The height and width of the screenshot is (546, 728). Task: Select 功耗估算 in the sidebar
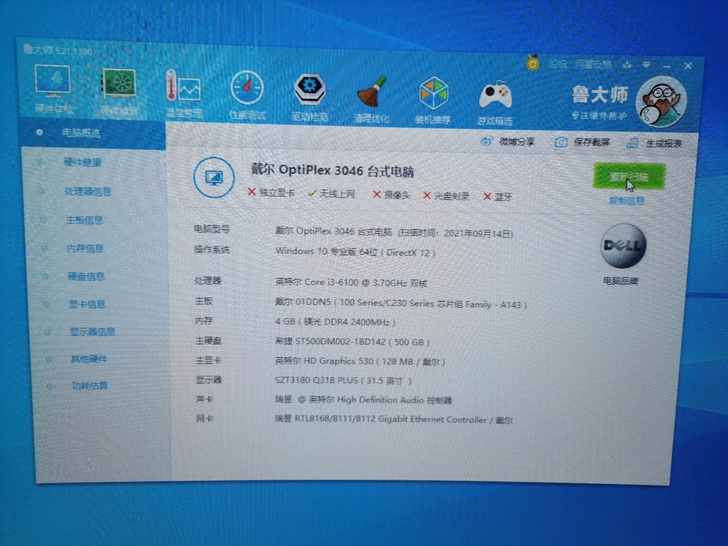[x=90, y=386]
